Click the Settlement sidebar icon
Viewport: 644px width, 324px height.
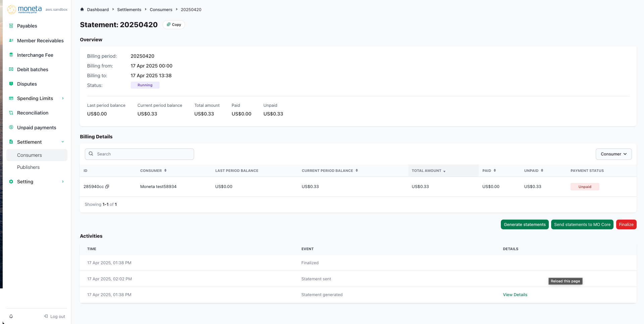(x=11, y=142)
